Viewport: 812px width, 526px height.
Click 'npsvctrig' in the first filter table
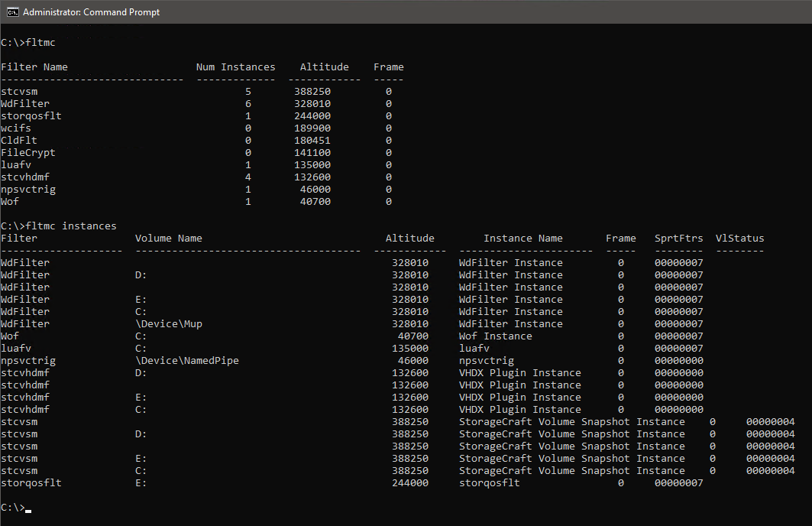[28, 190]
